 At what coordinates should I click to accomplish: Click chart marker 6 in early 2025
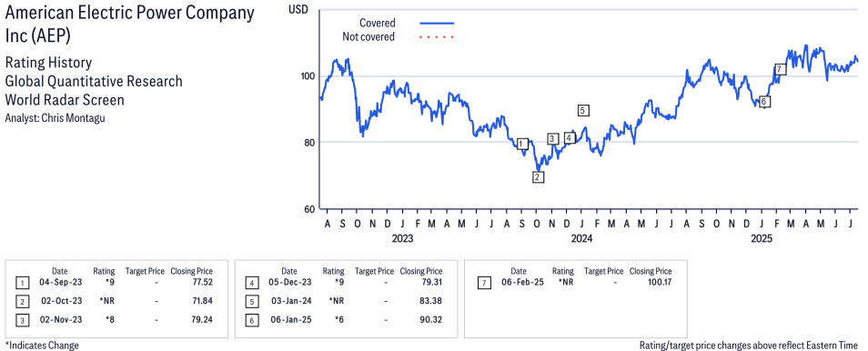(764, 101)
